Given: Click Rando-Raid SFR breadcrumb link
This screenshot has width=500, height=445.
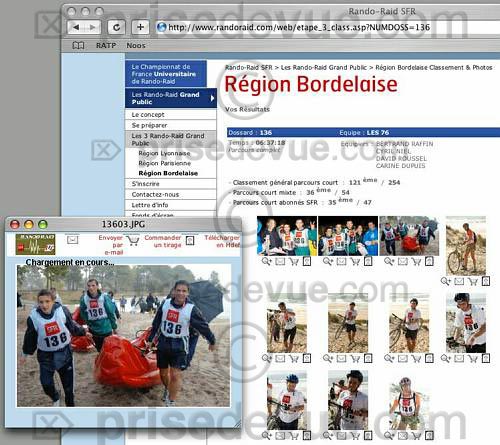Looking at the screenshot, I should (x=249, y=67).
